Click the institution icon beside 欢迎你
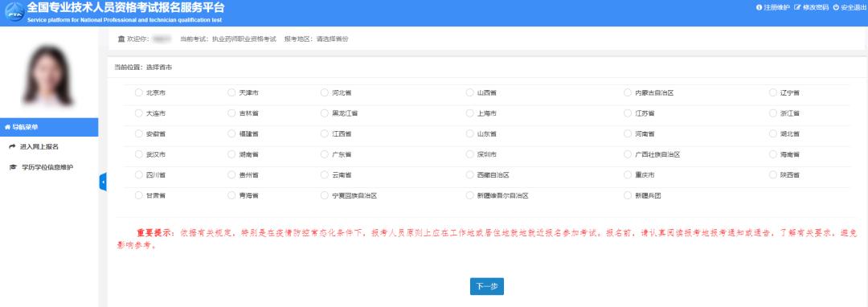 [x=121, y=39]
